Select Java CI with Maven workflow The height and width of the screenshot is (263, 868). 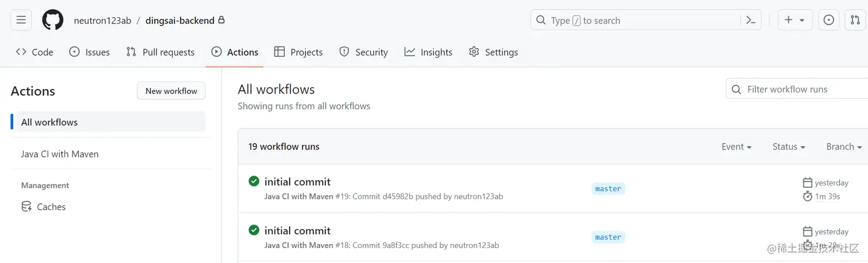[60, 154]
